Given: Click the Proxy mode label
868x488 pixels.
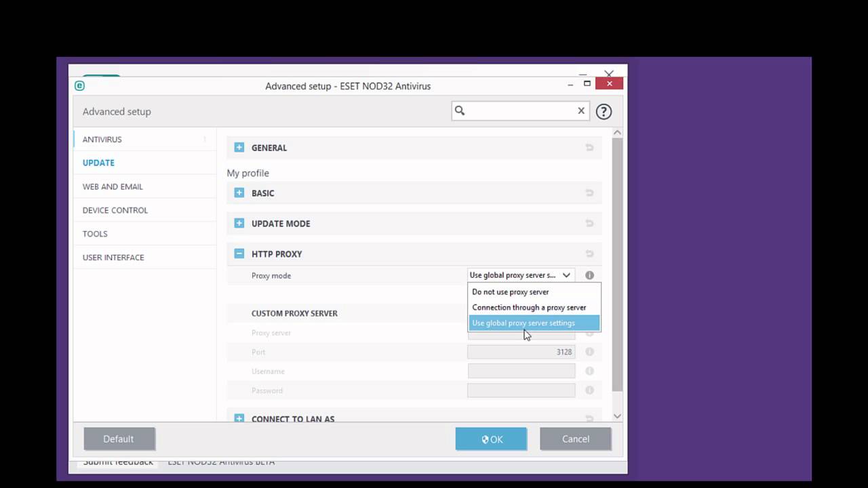Looking at the screenshot, I should coord(271,276).
